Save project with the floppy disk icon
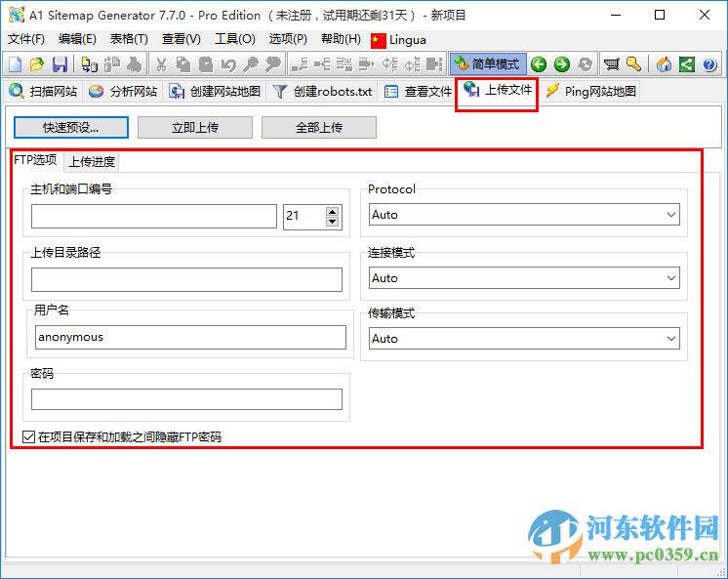This screenshot has height=579, width=728. click(60, 64)
